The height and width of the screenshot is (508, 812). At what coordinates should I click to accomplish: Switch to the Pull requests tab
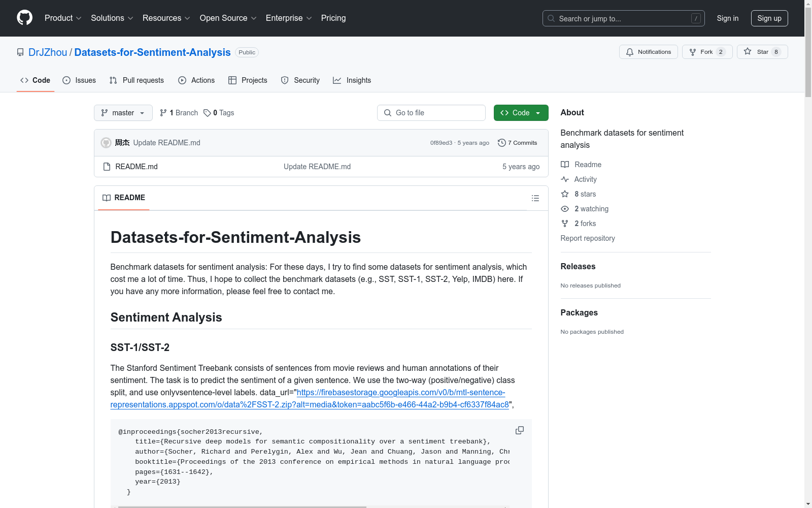(x=137, y=80)
